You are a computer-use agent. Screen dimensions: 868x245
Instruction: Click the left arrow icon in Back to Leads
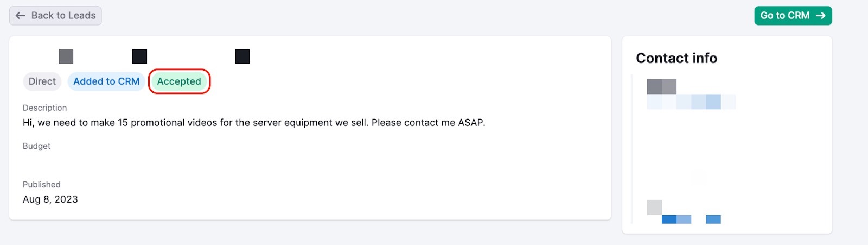pyautogui.click(x=21, y=16)
